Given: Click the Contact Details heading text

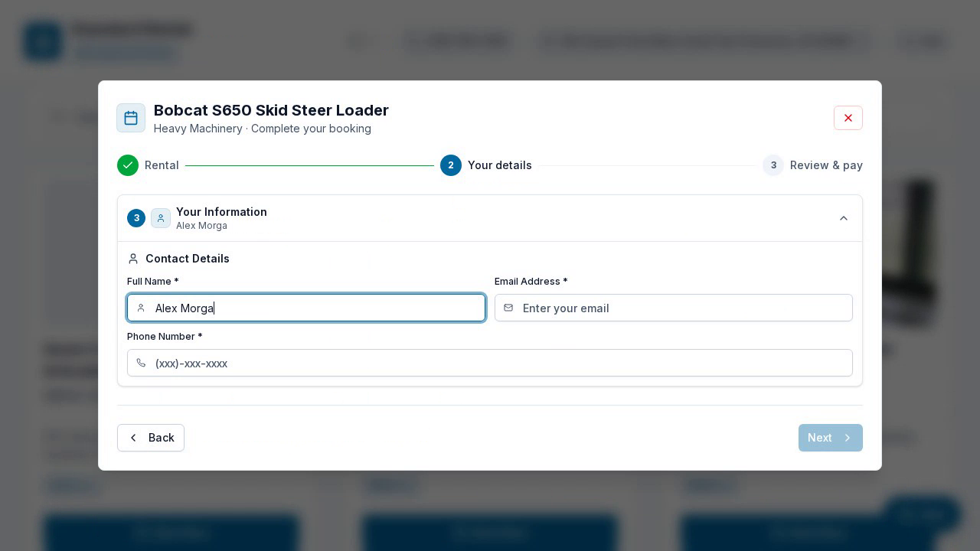Looking at the screenshot, I should coord(188,259).
